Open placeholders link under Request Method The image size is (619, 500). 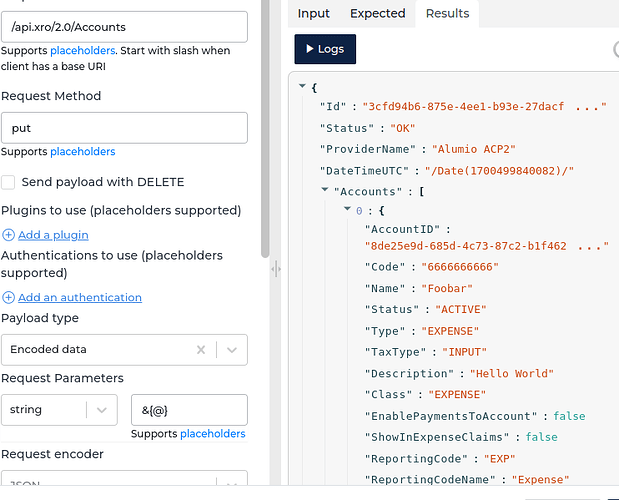click(x=83, y=152)
